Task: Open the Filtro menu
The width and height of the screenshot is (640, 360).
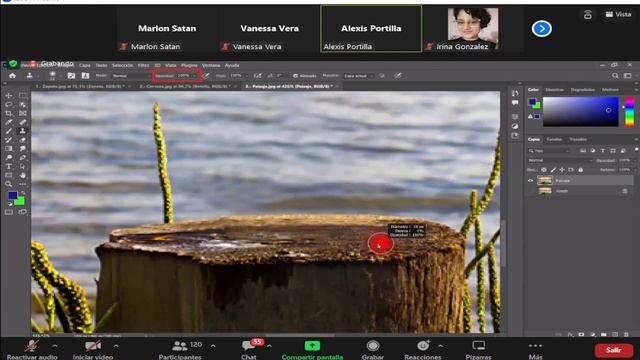Action: pyautogui.click(x=143, y=65)
